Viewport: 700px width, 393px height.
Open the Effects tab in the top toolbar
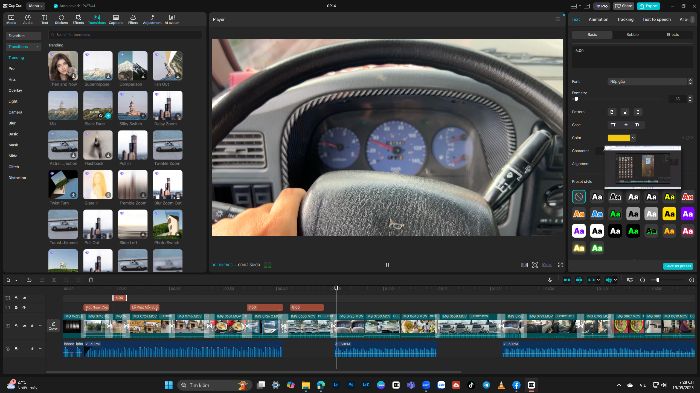click(x=79, y=19)
